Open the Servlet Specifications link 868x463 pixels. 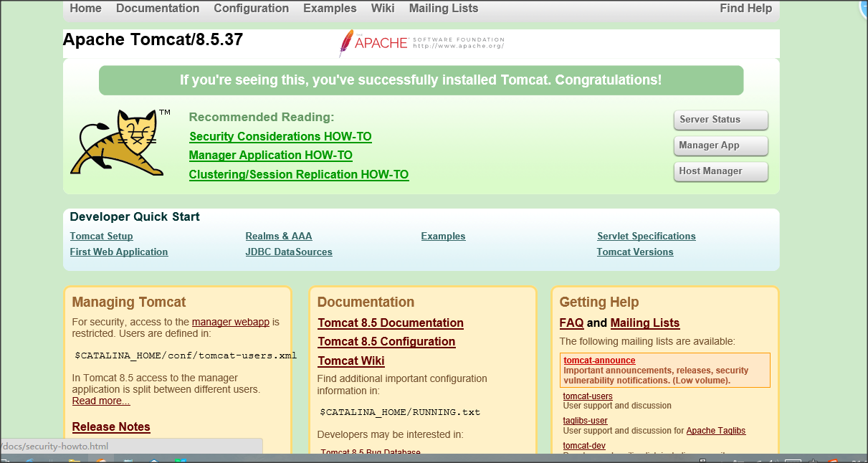click(x=647, y=237)
